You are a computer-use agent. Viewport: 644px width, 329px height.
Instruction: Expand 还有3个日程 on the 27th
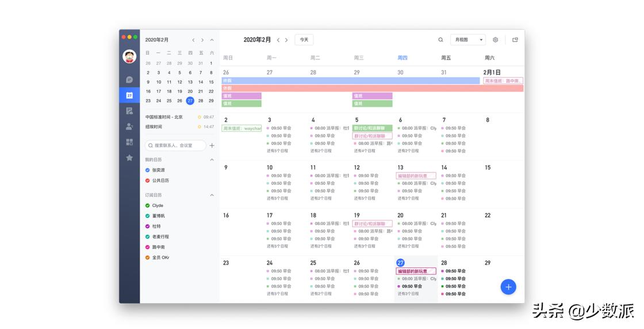pos(408,294)
